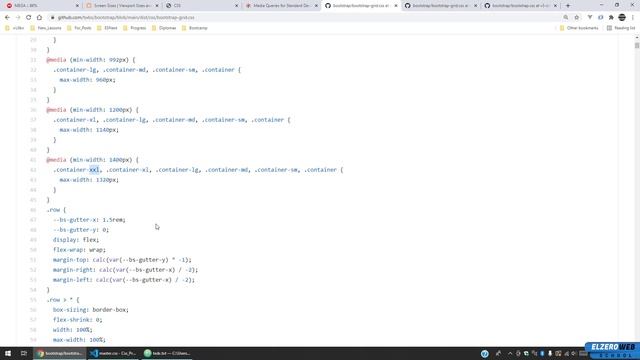Click the '.row > * {' selector line
This screenshot has height=360, width=640.
pyautogui.click(x=63, y=300)
